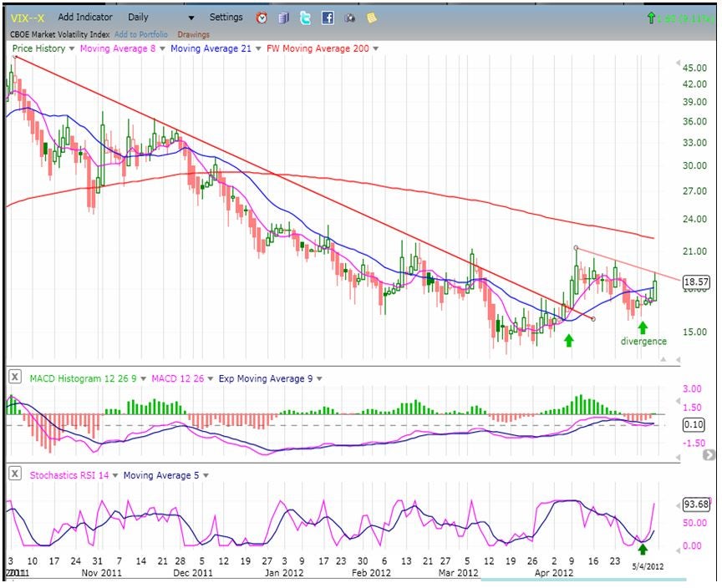
Task: Click the Jan 2012 date label
Action: click(284, 573)
